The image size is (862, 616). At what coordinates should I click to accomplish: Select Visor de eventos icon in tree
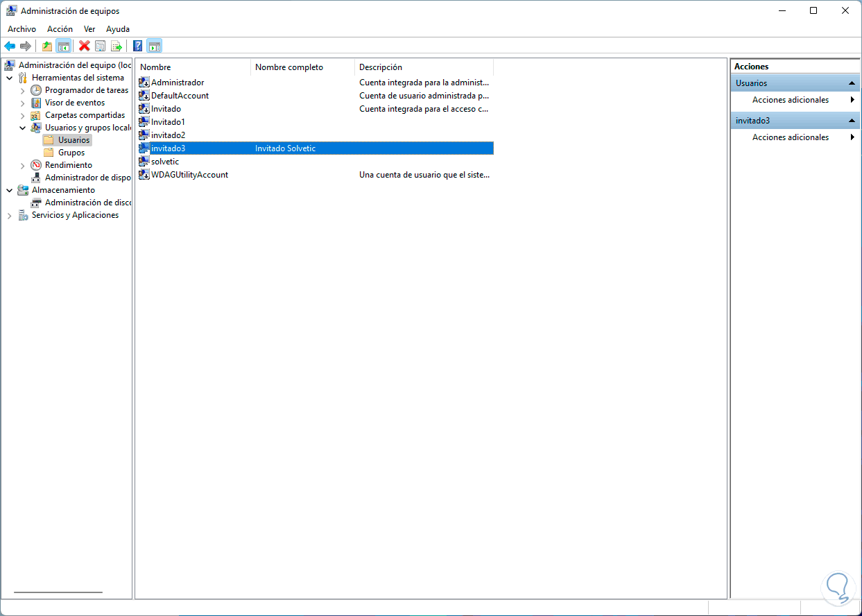click(x=36, y=103)
